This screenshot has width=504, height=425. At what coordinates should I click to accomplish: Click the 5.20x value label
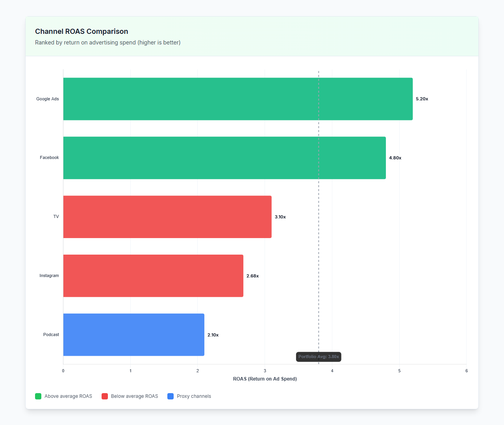422,99
